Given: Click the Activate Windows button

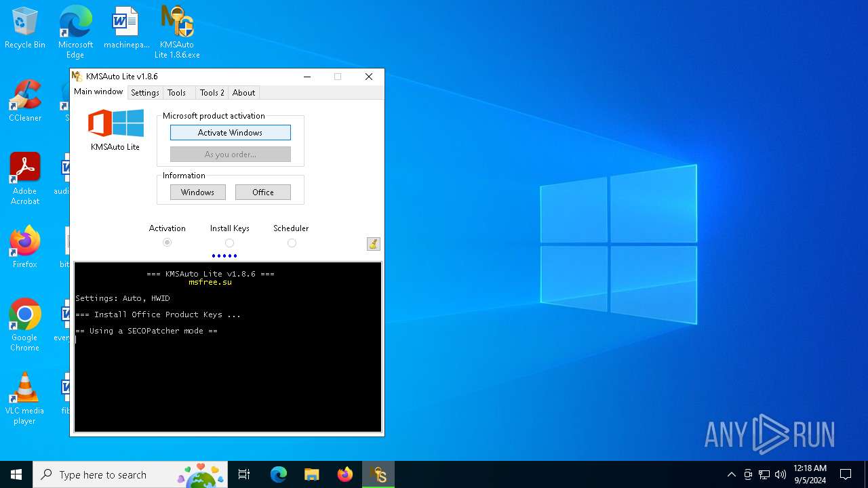Looking at the screenshot, I should click(231, 133).
